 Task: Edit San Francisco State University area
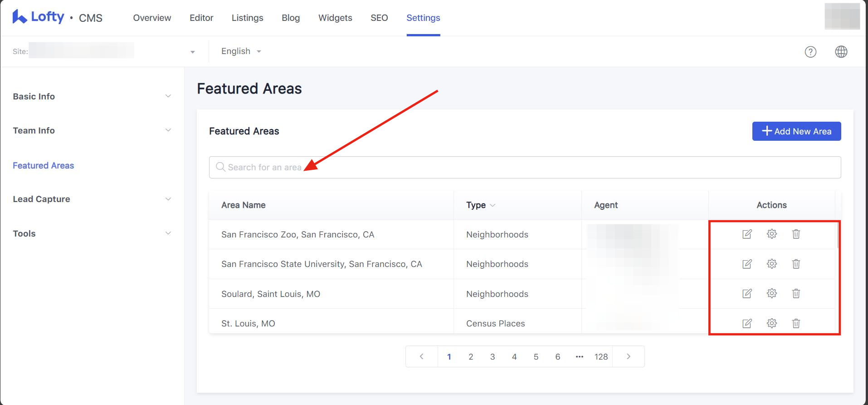(x=747, y=264)
